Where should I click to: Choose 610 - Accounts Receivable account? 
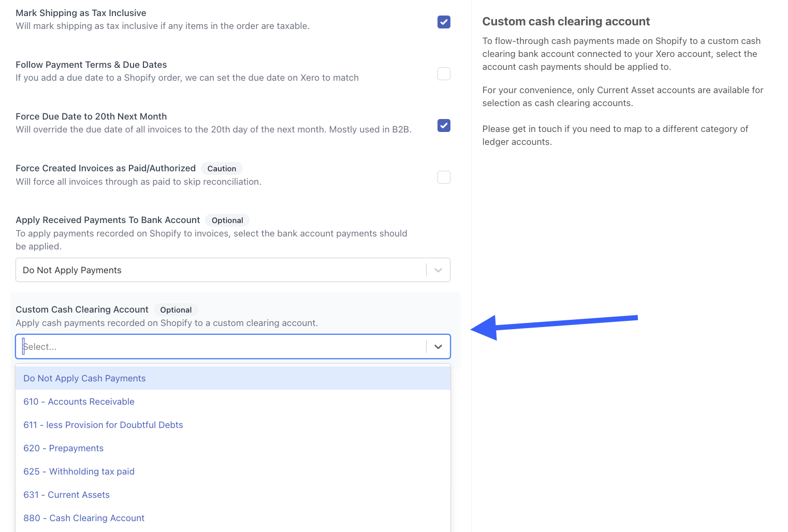79,402
